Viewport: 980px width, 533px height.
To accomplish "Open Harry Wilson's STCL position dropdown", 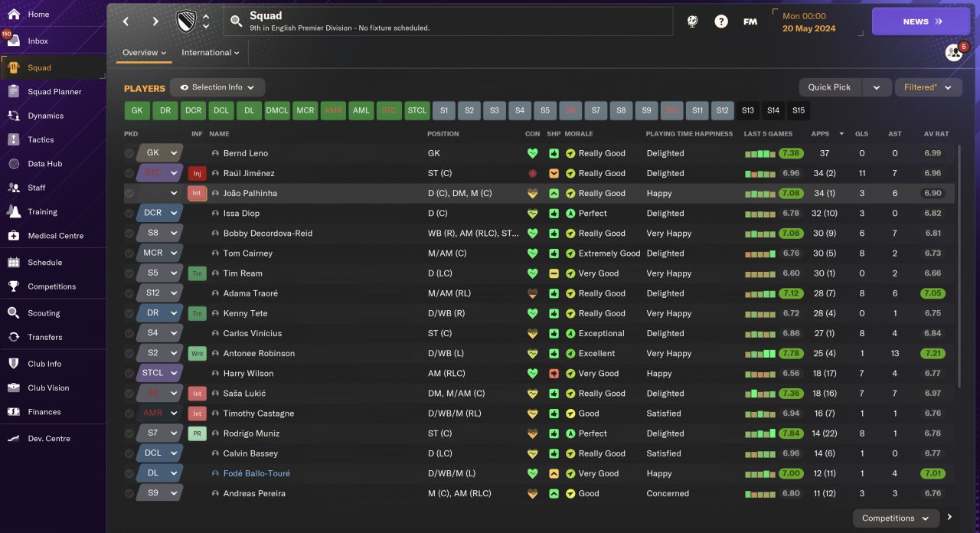I will (160, 373).
